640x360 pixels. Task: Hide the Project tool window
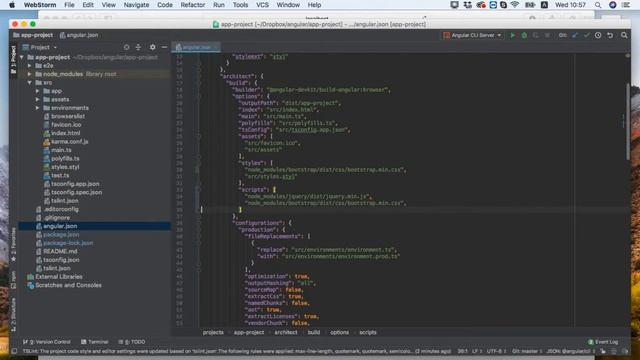(x=164, y=47)
